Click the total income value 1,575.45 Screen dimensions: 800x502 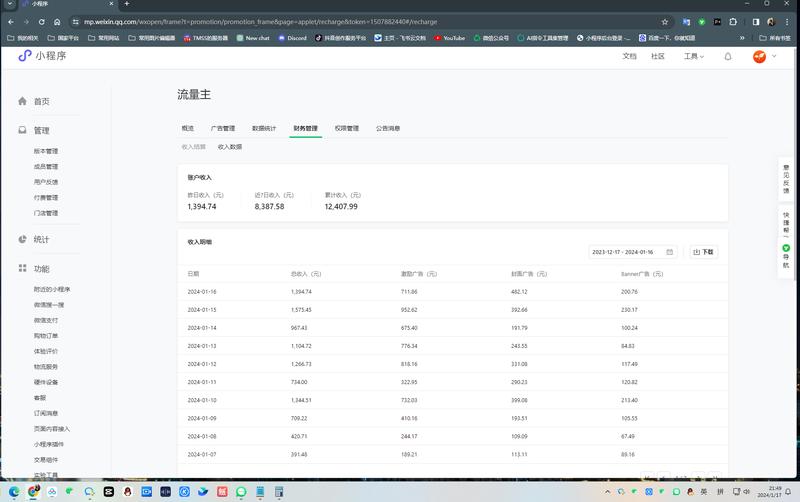click(x=301, y=310)
